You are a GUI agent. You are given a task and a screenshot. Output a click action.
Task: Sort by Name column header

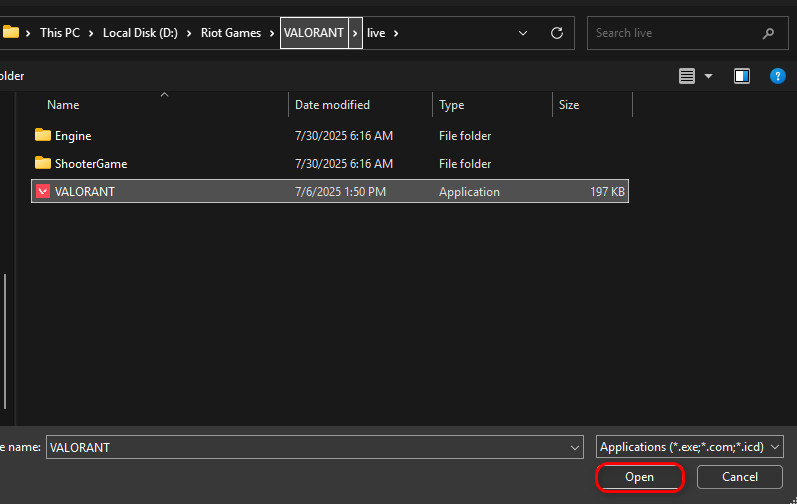click(63, 105)
